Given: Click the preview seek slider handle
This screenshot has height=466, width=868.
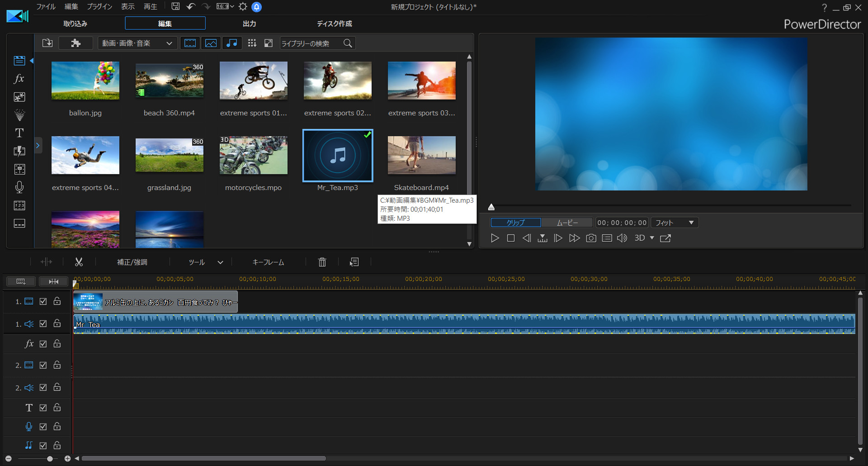Looking at the screenshot, I should [491, 207].
